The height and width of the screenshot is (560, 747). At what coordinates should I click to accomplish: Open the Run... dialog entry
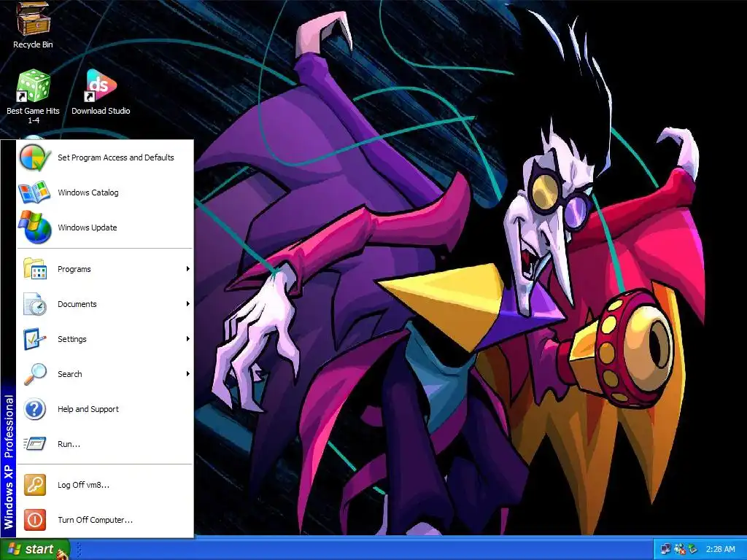105,444
